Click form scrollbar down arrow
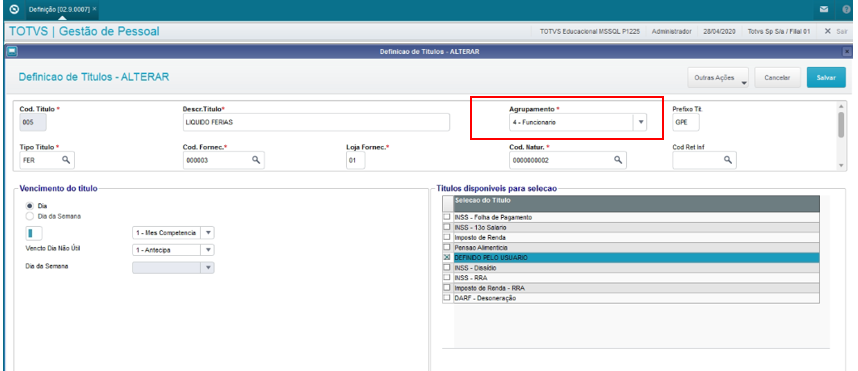This screenshot has height=371, width=858. [x=842, y=165]
